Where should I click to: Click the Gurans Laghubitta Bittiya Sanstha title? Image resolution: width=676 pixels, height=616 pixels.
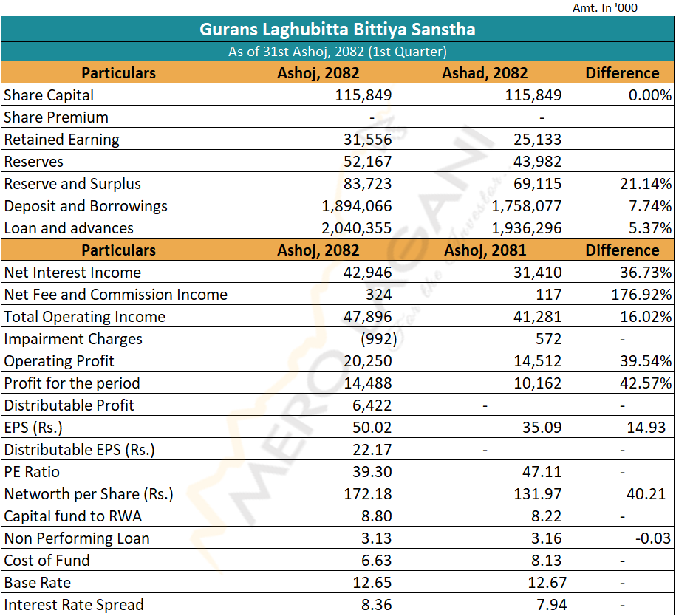click(338, 30)
